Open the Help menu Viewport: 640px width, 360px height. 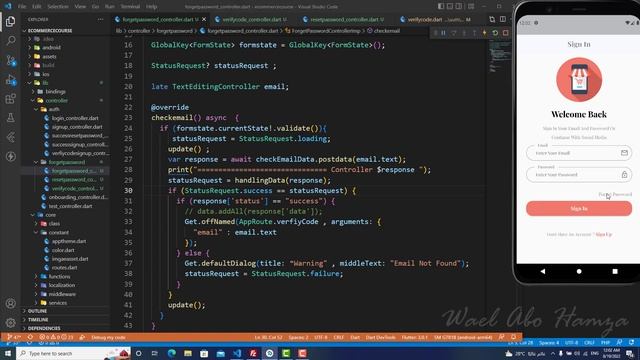pyautogui.click(x=151, y=7)
